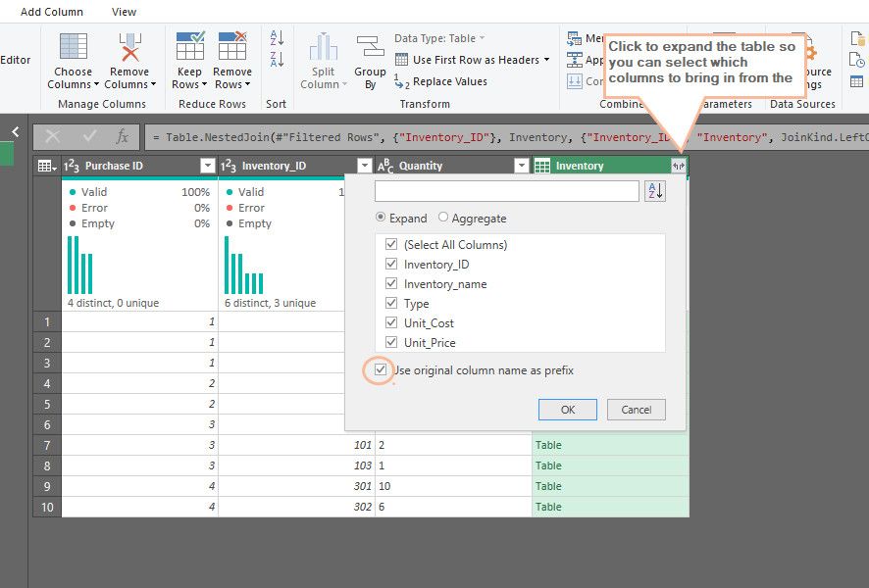Open the Keep Rows tool
Image resolution: width=869 pixels, height=588 pixels.
pyautogui.click(x=189, y=61)
